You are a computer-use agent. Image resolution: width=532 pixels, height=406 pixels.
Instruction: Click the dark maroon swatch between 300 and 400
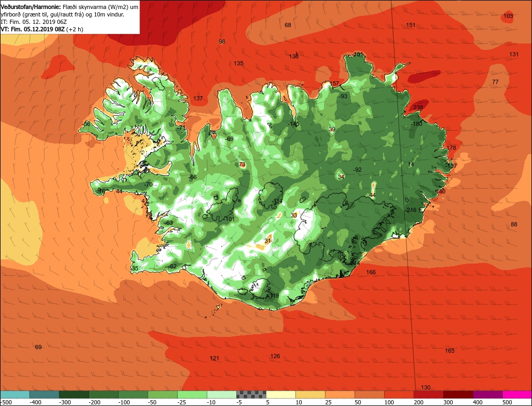pos(458,394)
